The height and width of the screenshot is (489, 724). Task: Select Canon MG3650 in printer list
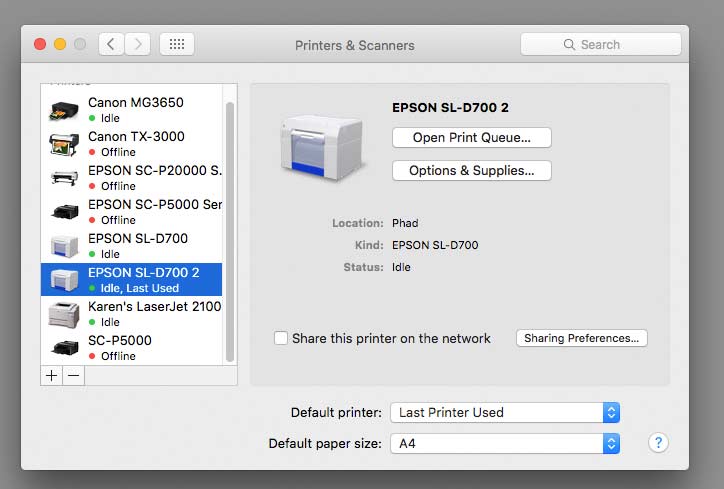click(132, 110)
